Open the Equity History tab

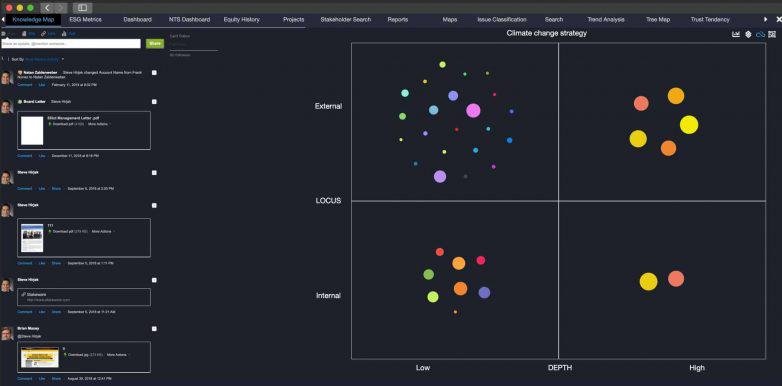point(241,19)
